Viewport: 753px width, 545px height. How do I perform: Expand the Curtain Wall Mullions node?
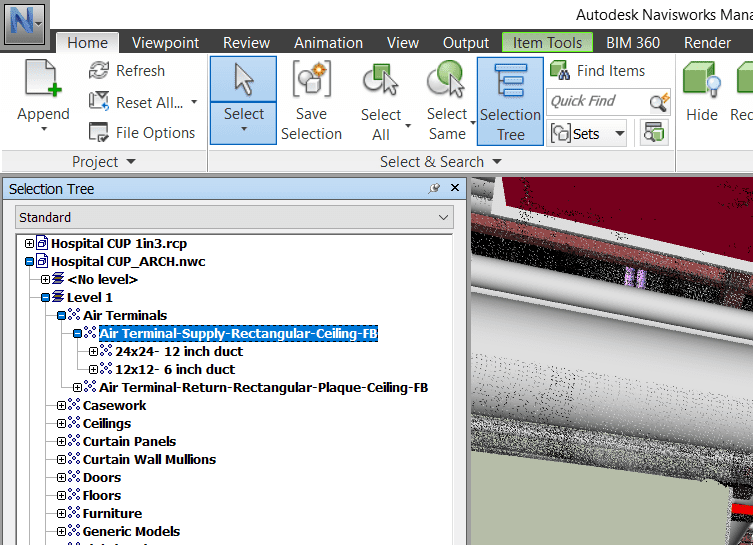pos(61,460)
